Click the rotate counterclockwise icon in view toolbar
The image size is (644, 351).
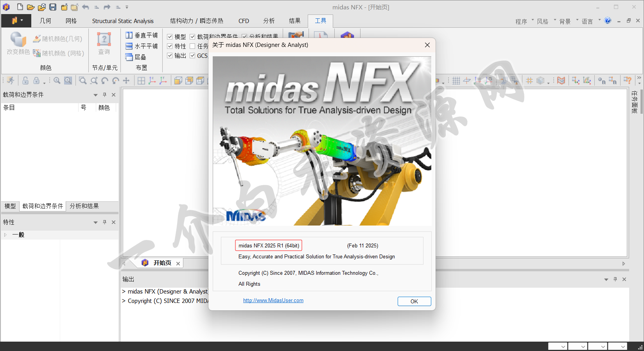coord(104,81)
